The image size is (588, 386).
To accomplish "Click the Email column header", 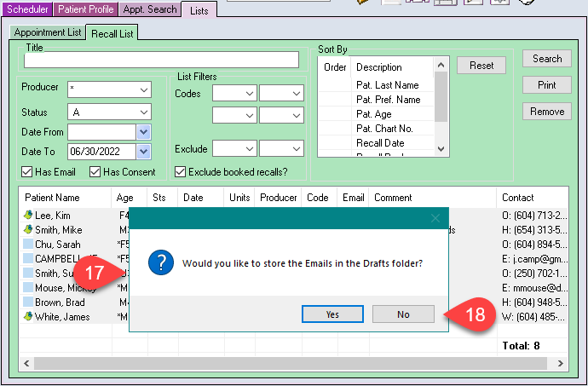I will coord(353,198).
